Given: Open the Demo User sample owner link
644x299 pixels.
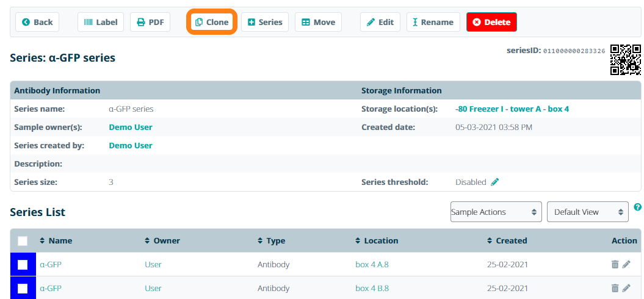Looking at the screenshot, I should tap(131, 127).
